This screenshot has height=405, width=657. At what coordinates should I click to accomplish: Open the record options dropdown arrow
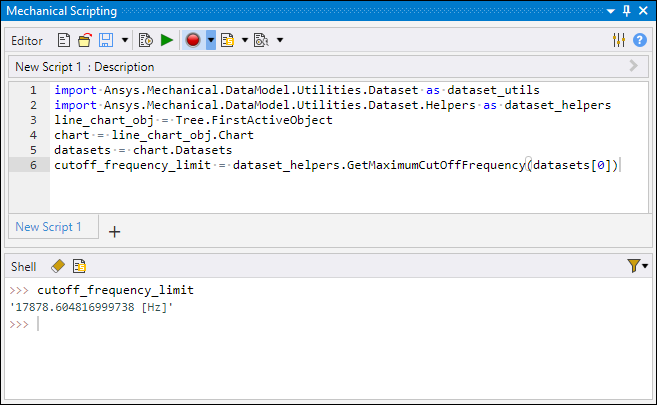pos(211,40)
